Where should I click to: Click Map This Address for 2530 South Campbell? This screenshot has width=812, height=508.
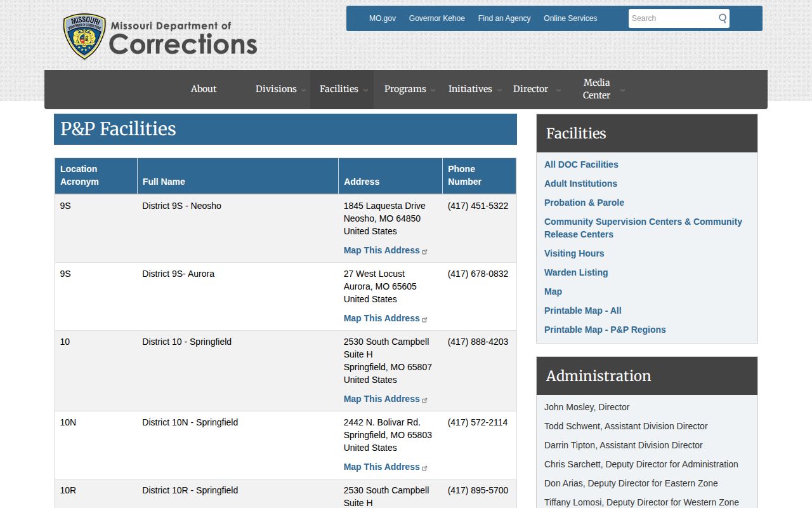(x=382, y=399)
